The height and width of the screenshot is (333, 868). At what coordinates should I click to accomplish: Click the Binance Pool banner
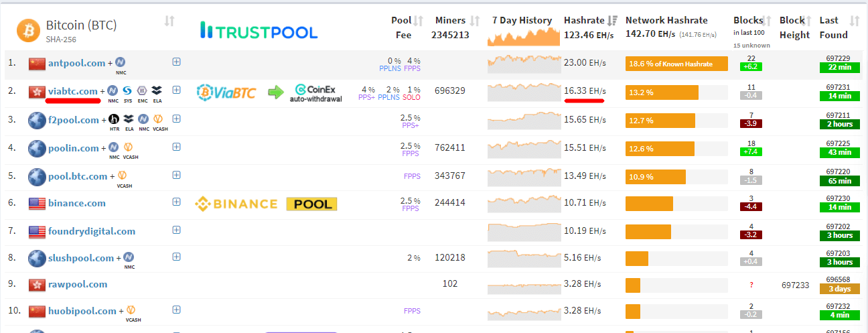(266, 204)
